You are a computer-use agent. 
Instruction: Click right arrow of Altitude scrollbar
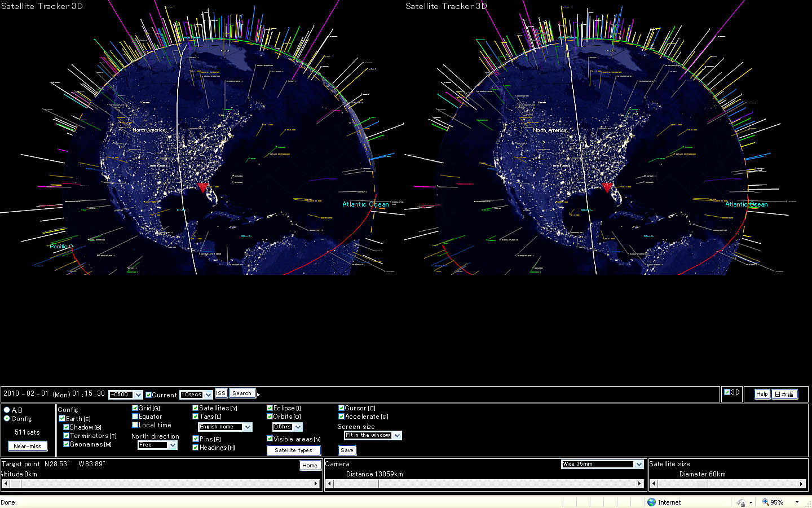(x=316, y=484)
